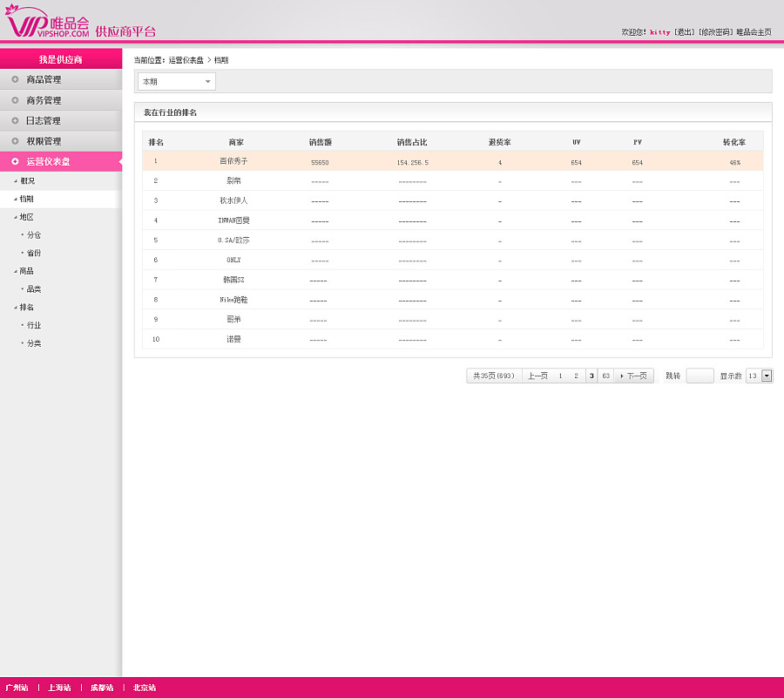The height and width of the screenshot is (698, 784).
Task: Expand 商务管理 via its plus icon
Action: [15, 100]
